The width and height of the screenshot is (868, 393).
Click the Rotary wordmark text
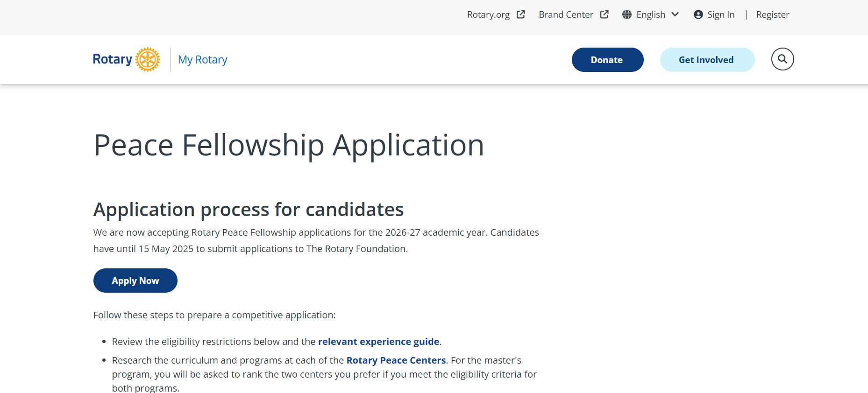tap(113, 59)
